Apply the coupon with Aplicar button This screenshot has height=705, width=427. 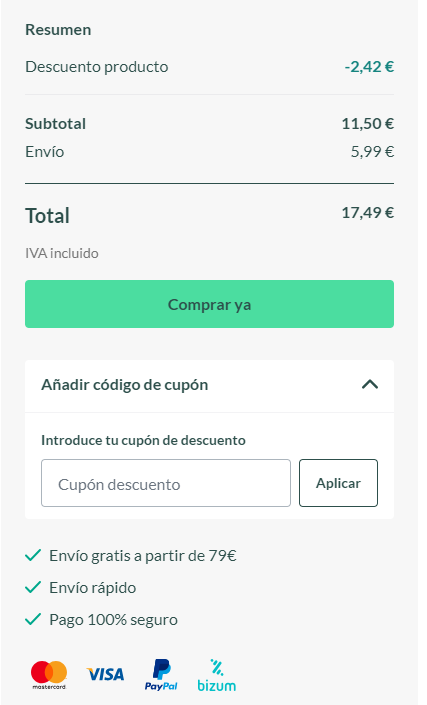pyautogui.click(x=338, y=483)
